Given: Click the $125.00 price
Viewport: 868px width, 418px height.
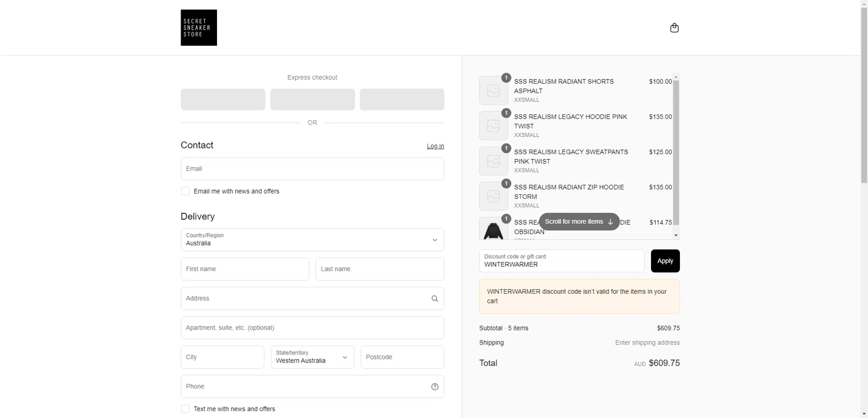Looking at the screenshot, I should point(660,152).
